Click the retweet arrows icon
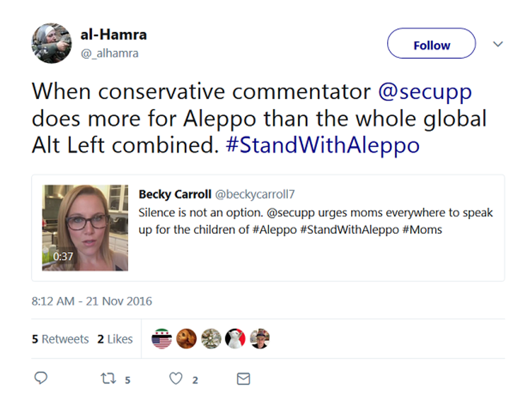The image size is (532, 400). coord(108,378)
